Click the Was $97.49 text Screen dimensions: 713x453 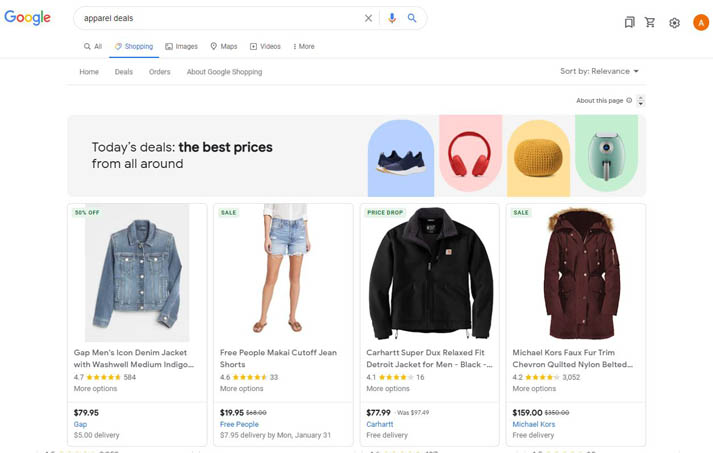(x=413, y=413)
